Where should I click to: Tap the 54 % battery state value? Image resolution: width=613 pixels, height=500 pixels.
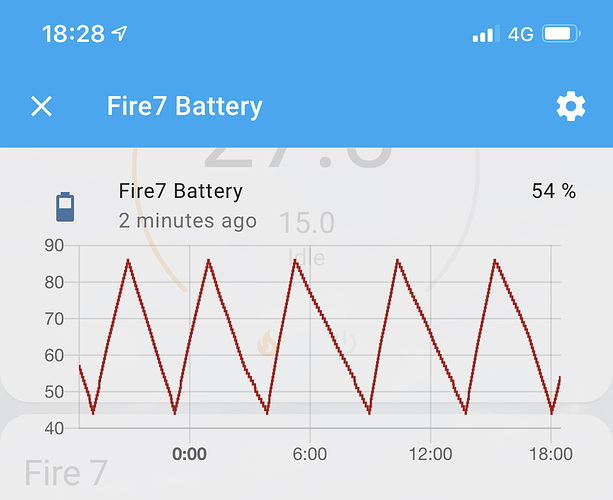pyautogui.click(x=554, y=191)
